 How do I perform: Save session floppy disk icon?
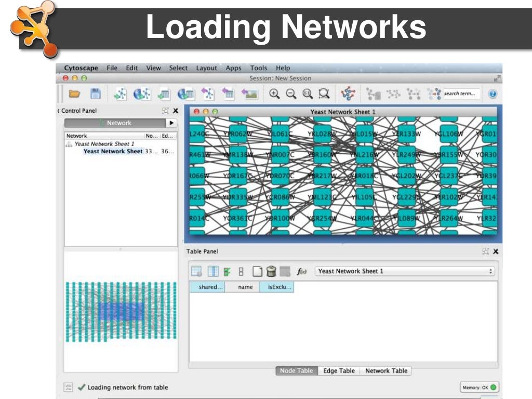(96, 94)
